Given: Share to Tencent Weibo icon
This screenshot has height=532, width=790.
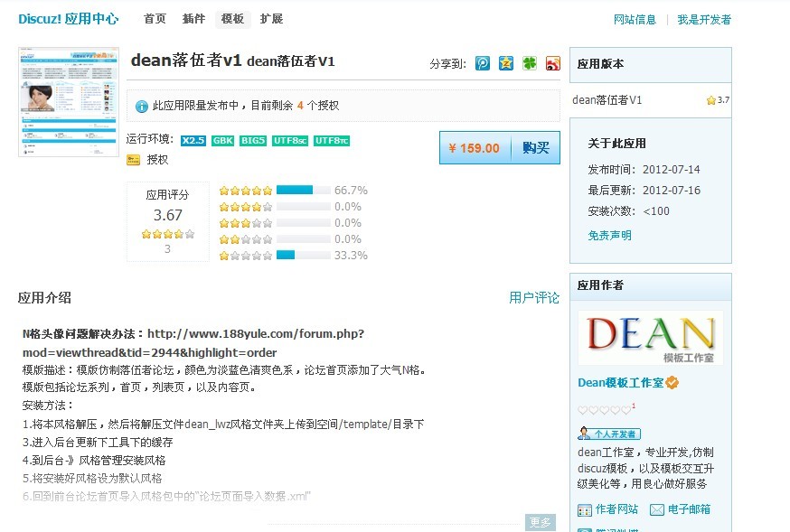Looking at the screenshot, I should pos(482,63).
